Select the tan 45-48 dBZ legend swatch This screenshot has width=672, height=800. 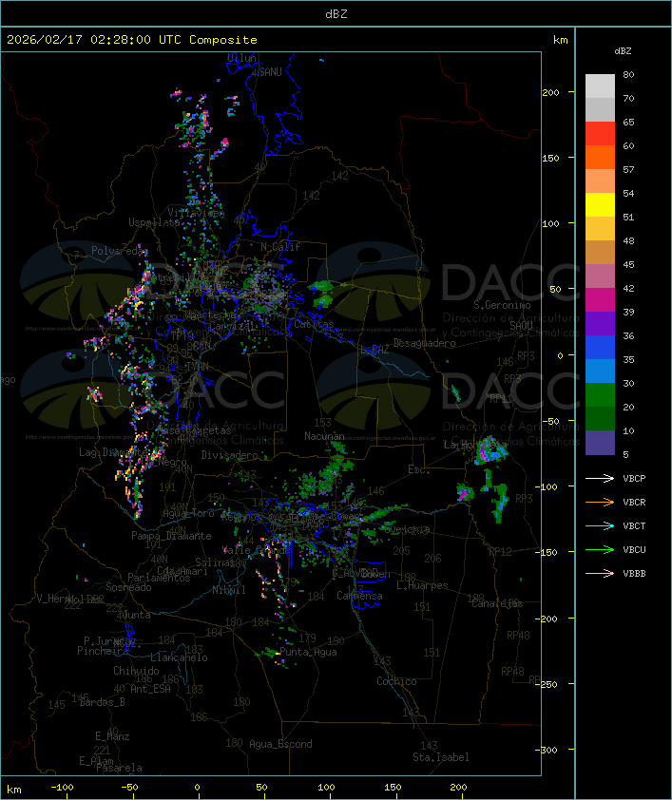pyautogui.click(x=600, y=253)
